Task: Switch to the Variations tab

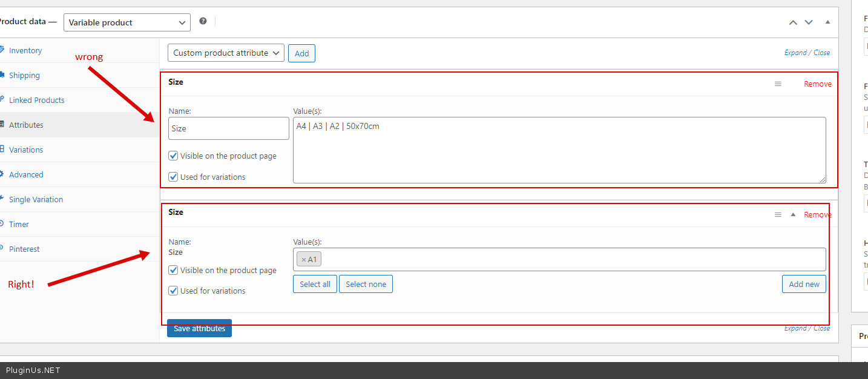Action: point(26,150)
